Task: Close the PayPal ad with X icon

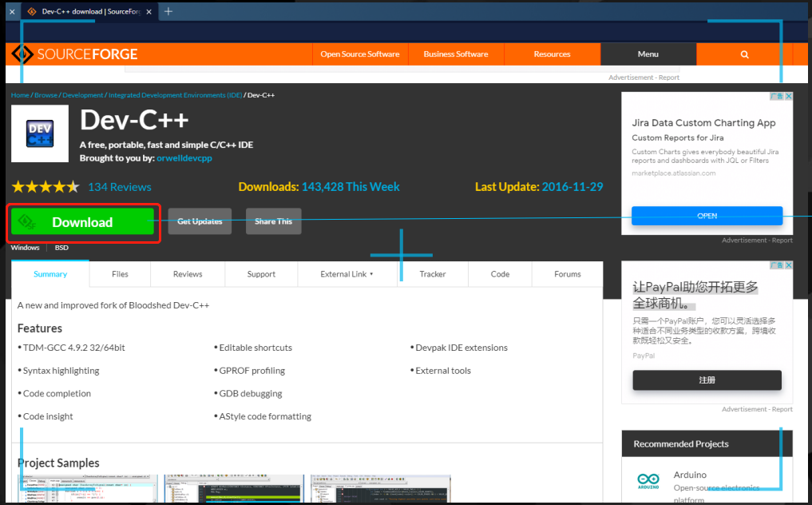Action: (x=788, y=265)
